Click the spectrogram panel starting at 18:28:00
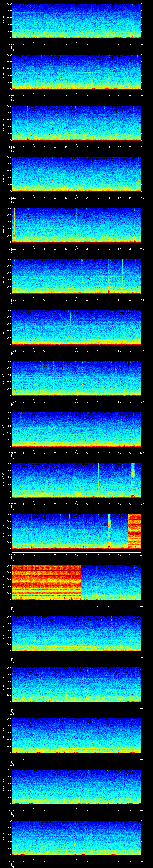 (77, 736)
